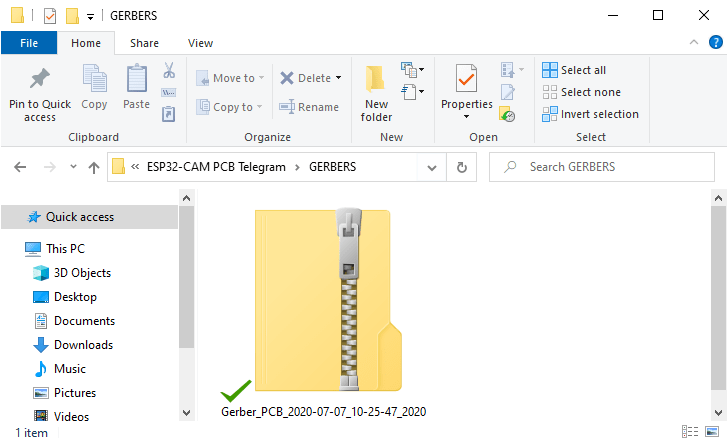
Task: Click the Paste clipboard icon
Action: 136,78
